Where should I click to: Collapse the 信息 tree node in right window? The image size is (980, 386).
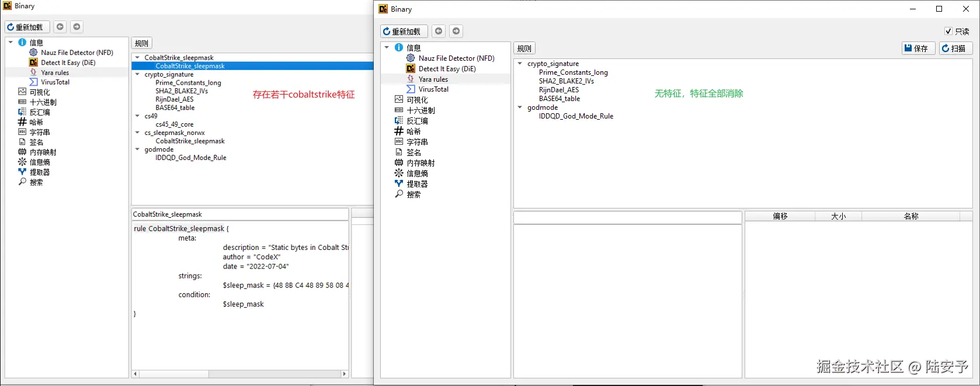[x=387, y=47]
